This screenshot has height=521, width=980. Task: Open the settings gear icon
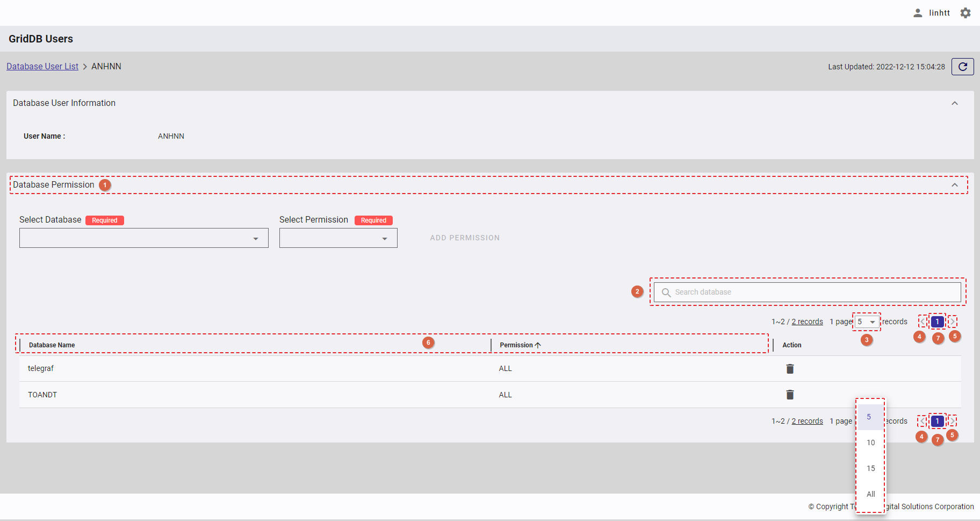point(965,13)
